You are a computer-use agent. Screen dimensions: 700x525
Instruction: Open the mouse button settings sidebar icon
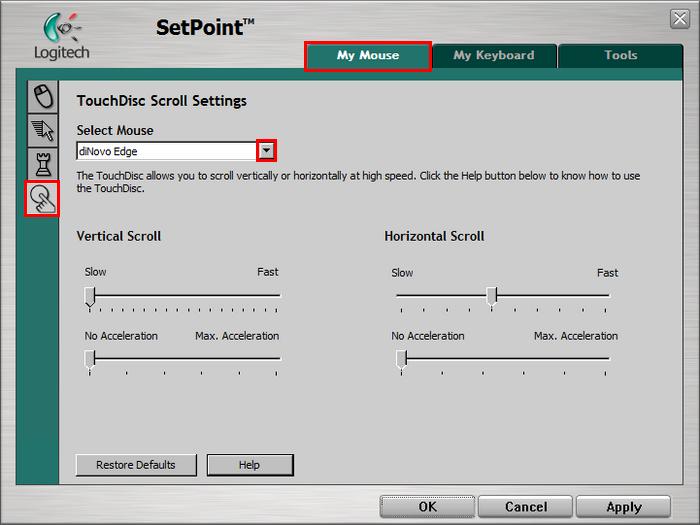[x=43, y=96]
